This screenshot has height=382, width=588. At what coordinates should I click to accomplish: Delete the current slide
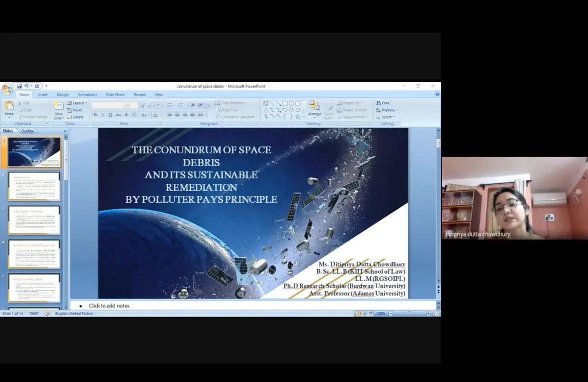coord(75,117)
